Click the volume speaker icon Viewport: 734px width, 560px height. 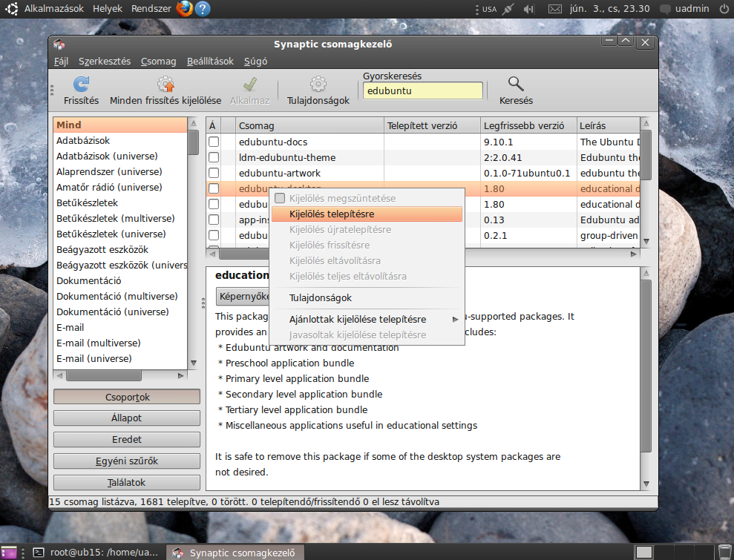(x=528, y=9)
